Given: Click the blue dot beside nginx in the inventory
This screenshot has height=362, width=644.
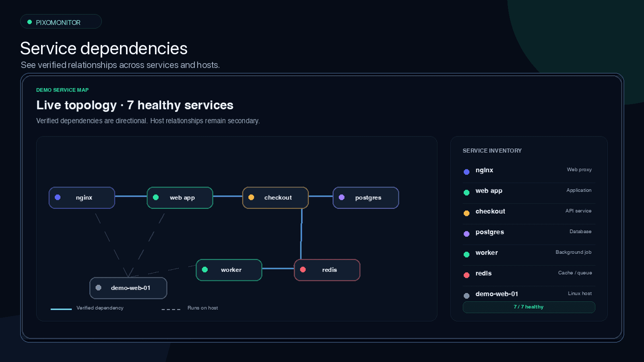Looking at the screenshot, I should [466, 172].
